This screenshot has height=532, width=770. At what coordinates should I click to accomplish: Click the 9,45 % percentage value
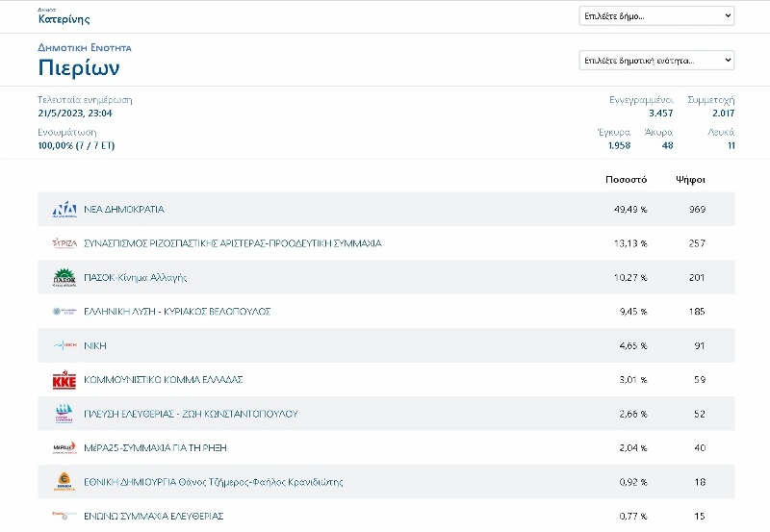pos(633,312)
